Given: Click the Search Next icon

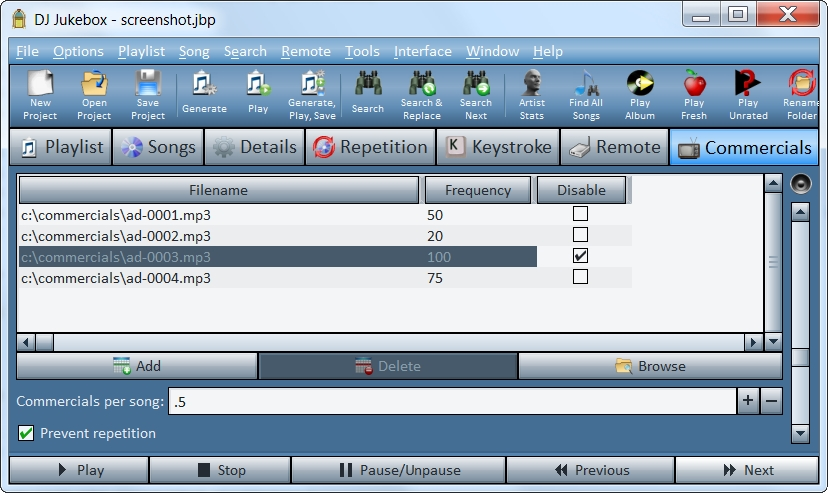Looking at the screenshot, I should 476,83.
